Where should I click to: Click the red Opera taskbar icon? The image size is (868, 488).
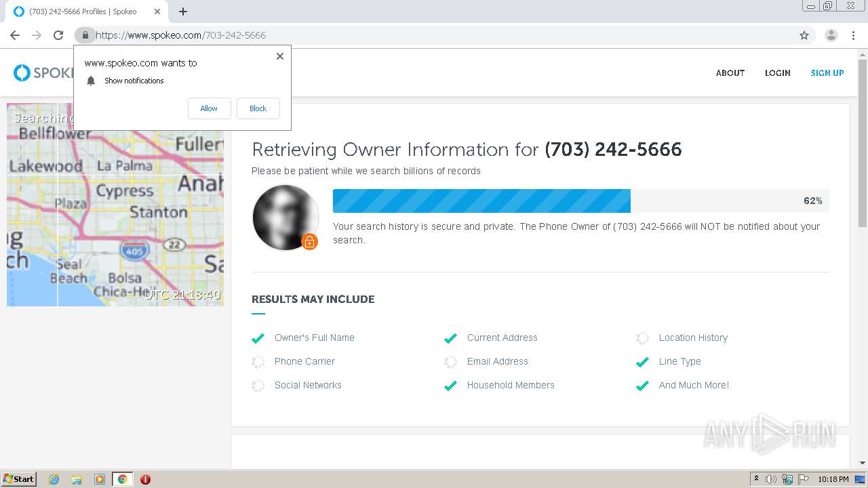[145, 479]
